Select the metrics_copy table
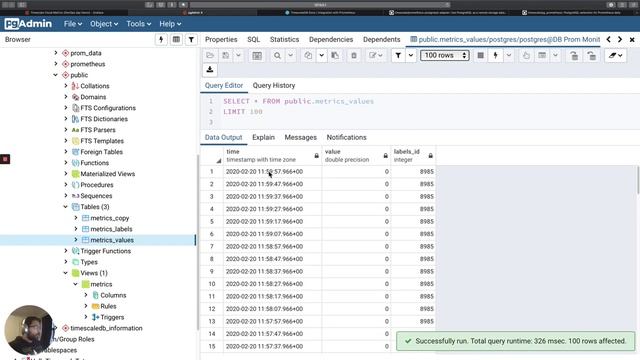Viewport: 640px width, 360px height. point(109,218)
